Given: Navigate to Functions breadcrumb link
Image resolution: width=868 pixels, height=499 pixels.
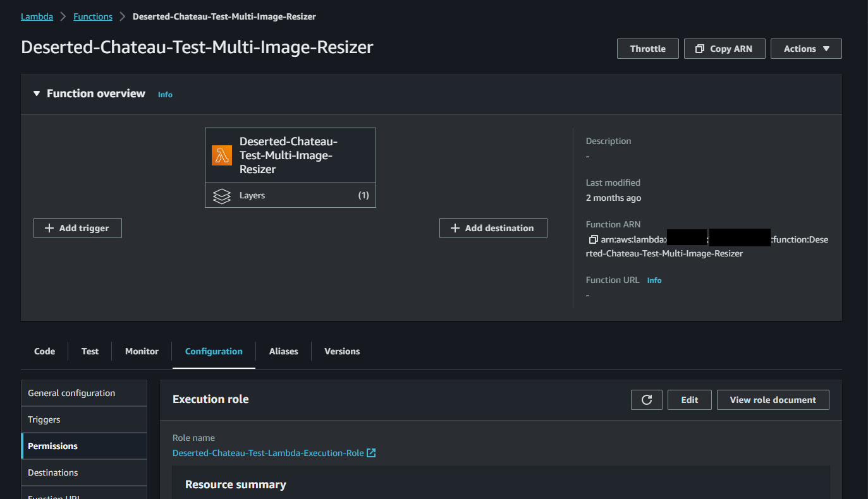Looking at the screenshot, I should pyautogui.click(x=93, y=16).
